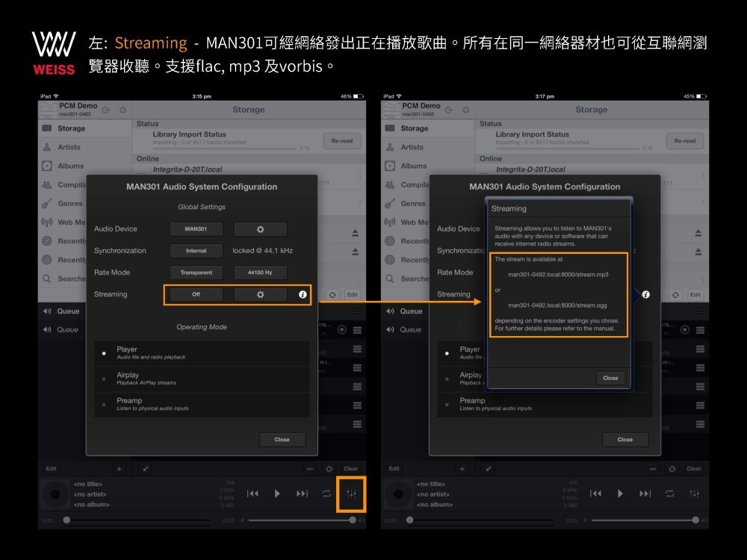Open MAN301 audio device selector, left screenshot

click(x=196, y=229)
